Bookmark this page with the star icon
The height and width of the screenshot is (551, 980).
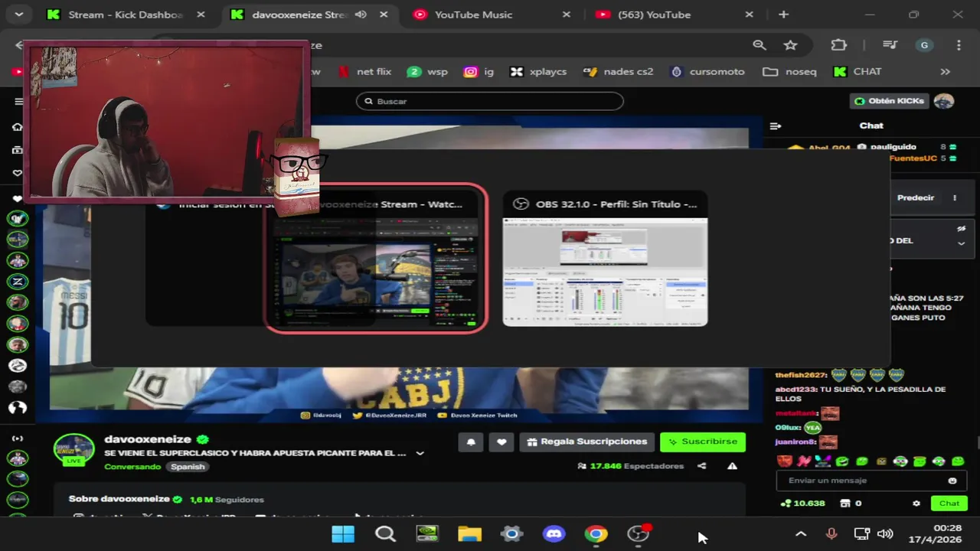pos(791,45)
